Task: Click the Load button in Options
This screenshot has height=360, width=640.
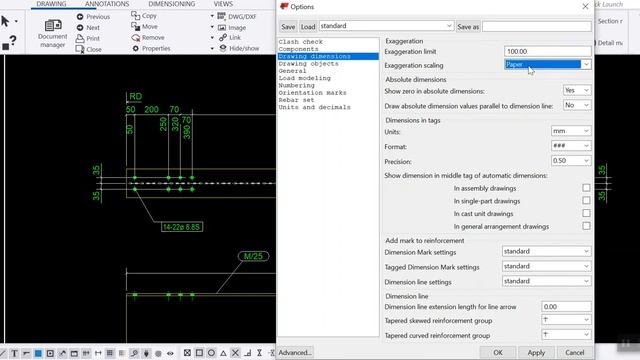Action: point(308,27)
